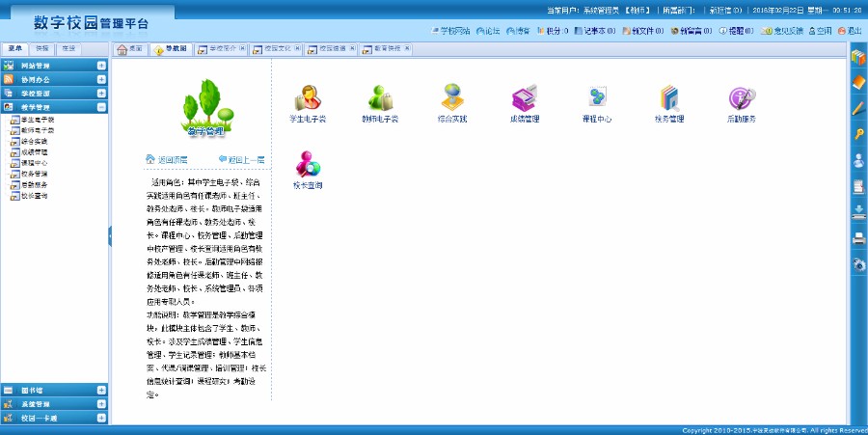Switch to the 校园文化 tab
This screenshot has height=435, width=868.
click(275, 49)
